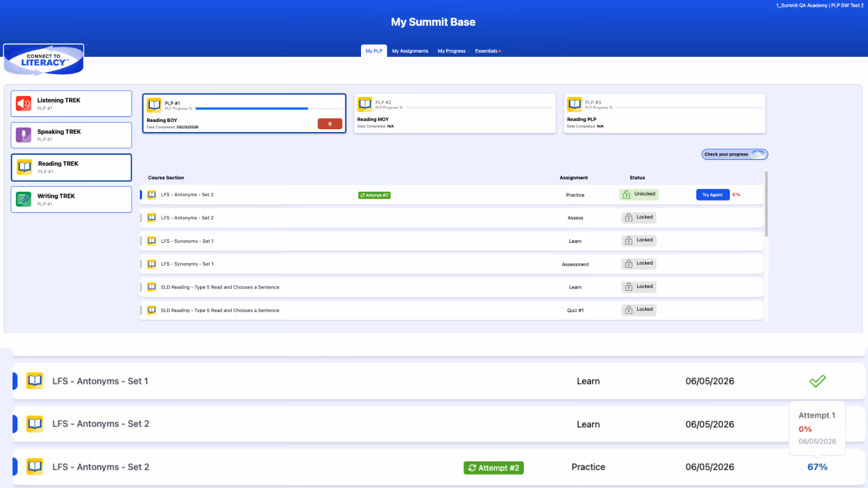Viewport: 868px width, 488px height.
Task: Click the Status column header
Action: point(637,178)
